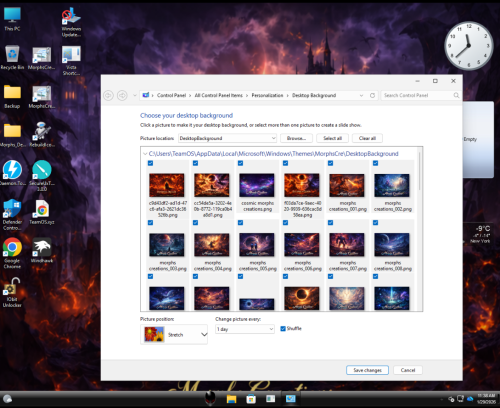Open Windows Update shortcut on desktop
This screenshot has height=408, width=500.
[x=71, y=22]
